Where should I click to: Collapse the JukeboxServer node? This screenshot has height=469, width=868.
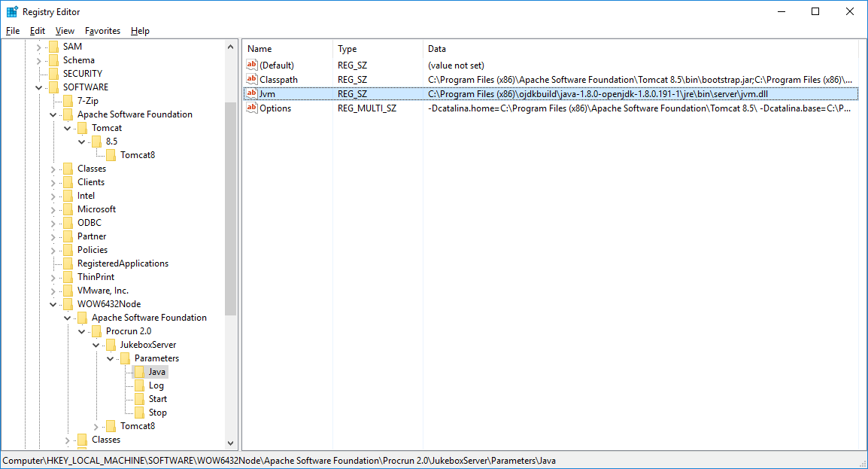pyautogui.click(x=96, y=345)
